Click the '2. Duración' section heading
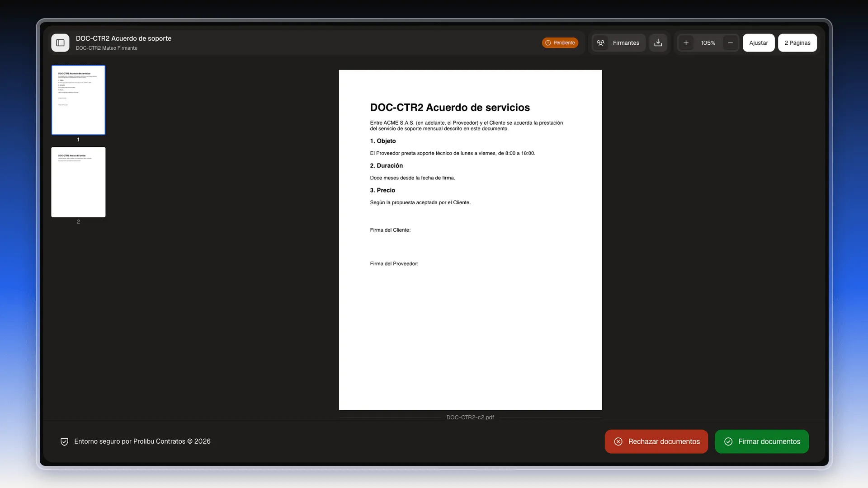 point(386,165)
